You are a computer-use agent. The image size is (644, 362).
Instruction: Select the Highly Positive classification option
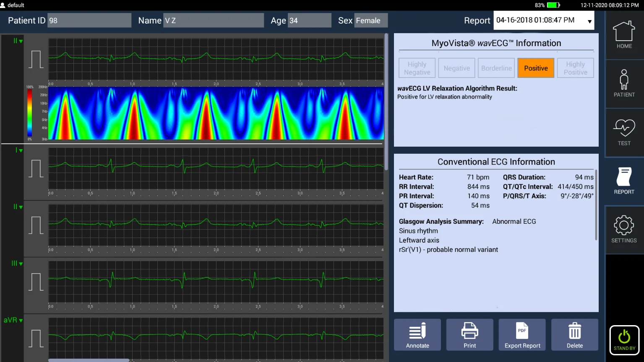[575, 68]
